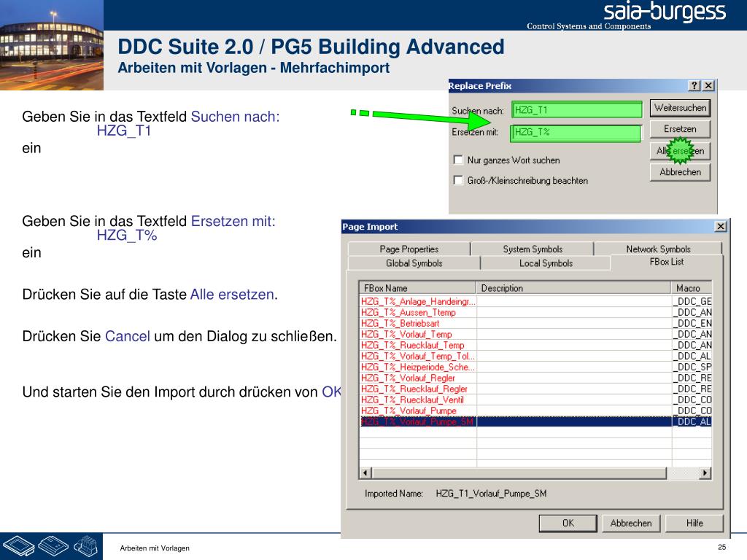Click Abbrechen in the Page Import dialog

tap(631, 524)
